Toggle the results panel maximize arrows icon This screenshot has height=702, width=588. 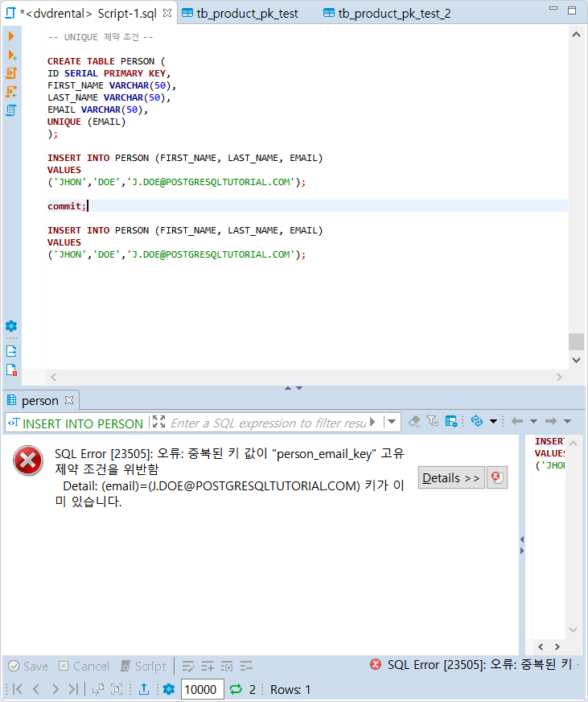(158, 422)
